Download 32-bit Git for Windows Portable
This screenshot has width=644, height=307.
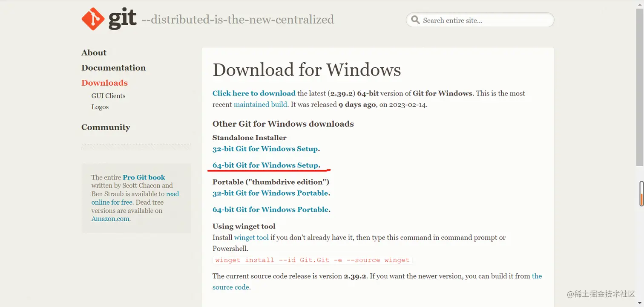[x=270, y=193]
